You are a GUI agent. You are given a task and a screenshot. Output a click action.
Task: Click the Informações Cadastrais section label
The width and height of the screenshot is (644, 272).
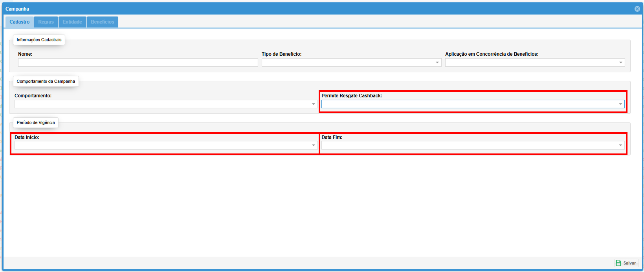click(39, 40)
